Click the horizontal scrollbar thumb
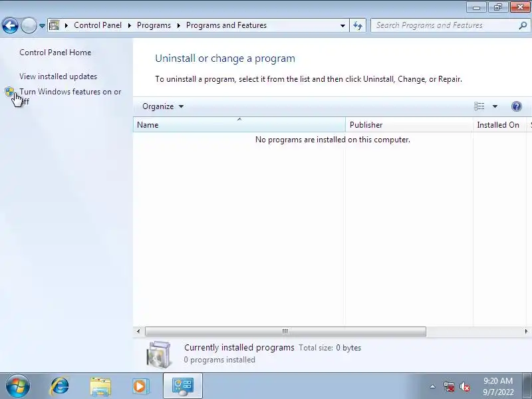 click(x=285, y=331)
